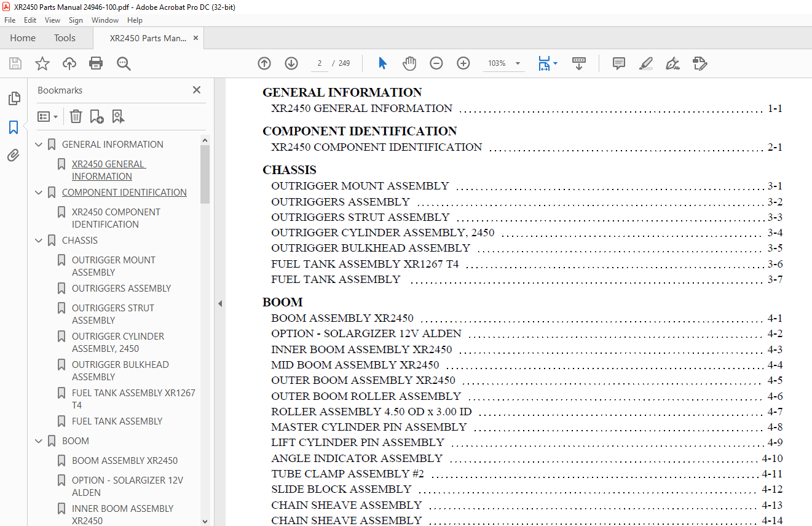Open the View menu
This screenshot has height=526, width=812.
pyautogui.click(x=52, y=20)
